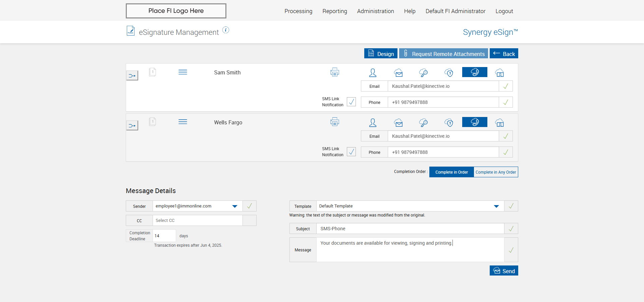Click the merge arrow icon beside Sam Smith
This screenshot has width=644, height=302.
click(132, 75)
